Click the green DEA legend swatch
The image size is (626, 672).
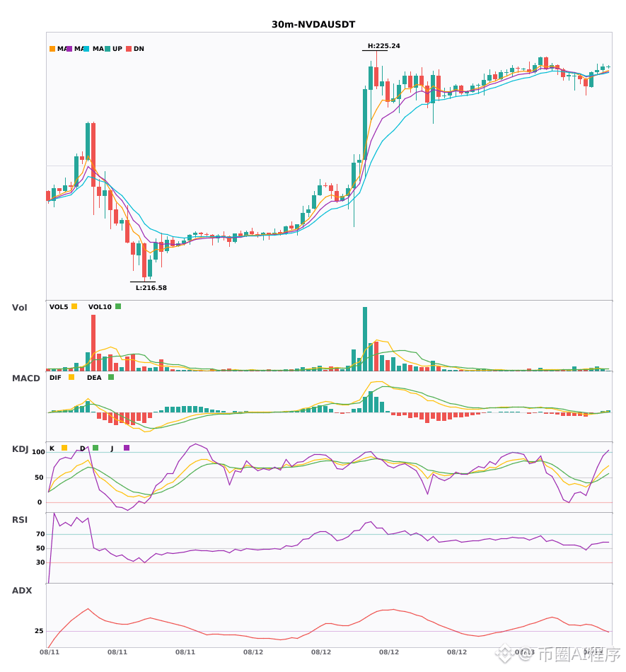111,377
